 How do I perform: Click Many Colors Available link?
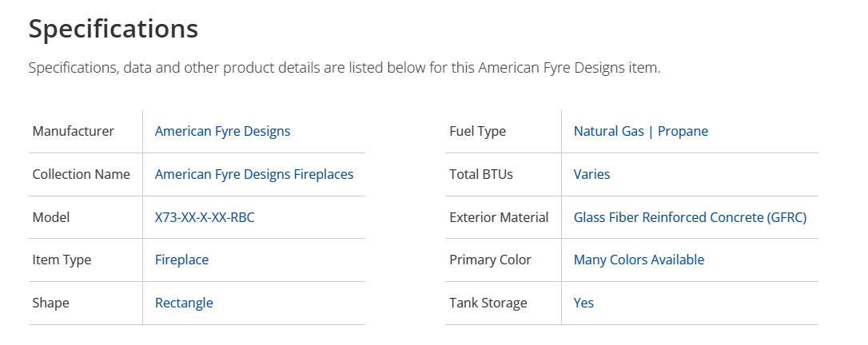pyautogui.click(x=639, y=260)
